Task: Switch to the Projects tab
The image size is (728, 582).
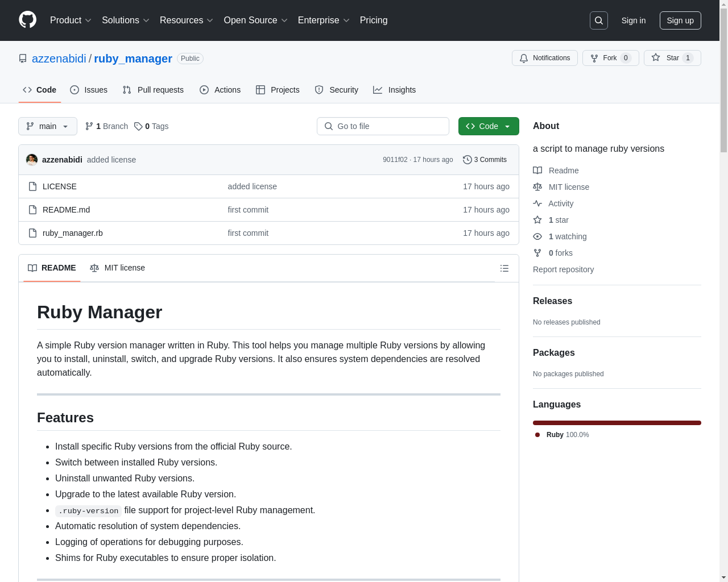Action: coord(278,90)
